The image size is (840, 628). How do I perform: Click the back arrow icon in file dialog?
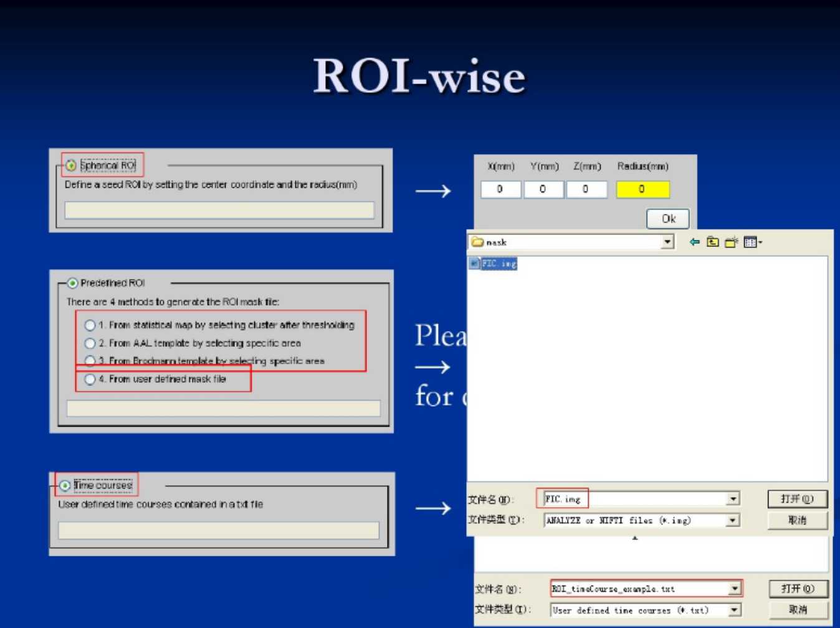[x=694, y=242]
